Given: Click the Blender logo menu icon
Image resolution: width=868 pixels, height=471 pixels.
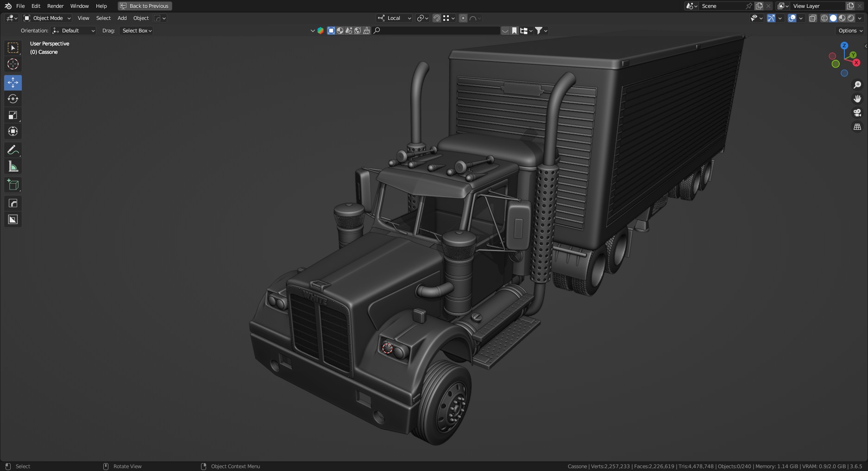Looking at the screenshot, I should (x=8, y=6).
